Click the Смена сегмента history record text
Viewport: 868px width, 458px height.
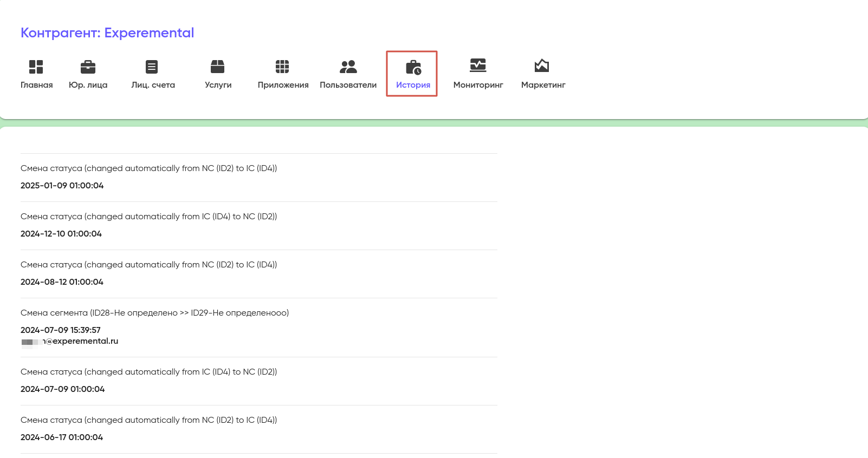(x=154, y=313)
